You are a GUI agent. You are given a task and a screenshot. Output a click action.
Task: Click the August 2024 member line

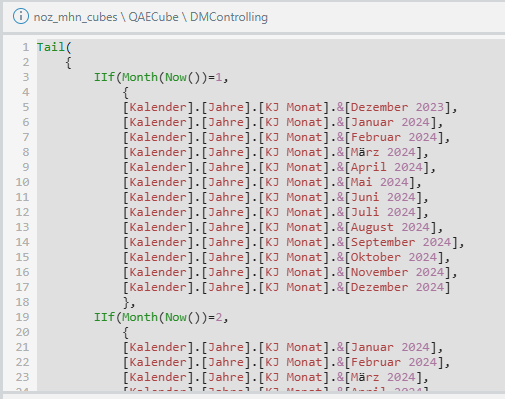tap(283, 227)
